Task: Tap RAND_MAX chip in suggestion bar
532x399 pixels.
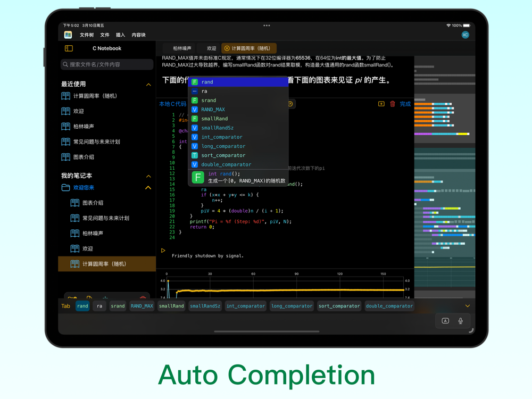Action: coord(142,306)
